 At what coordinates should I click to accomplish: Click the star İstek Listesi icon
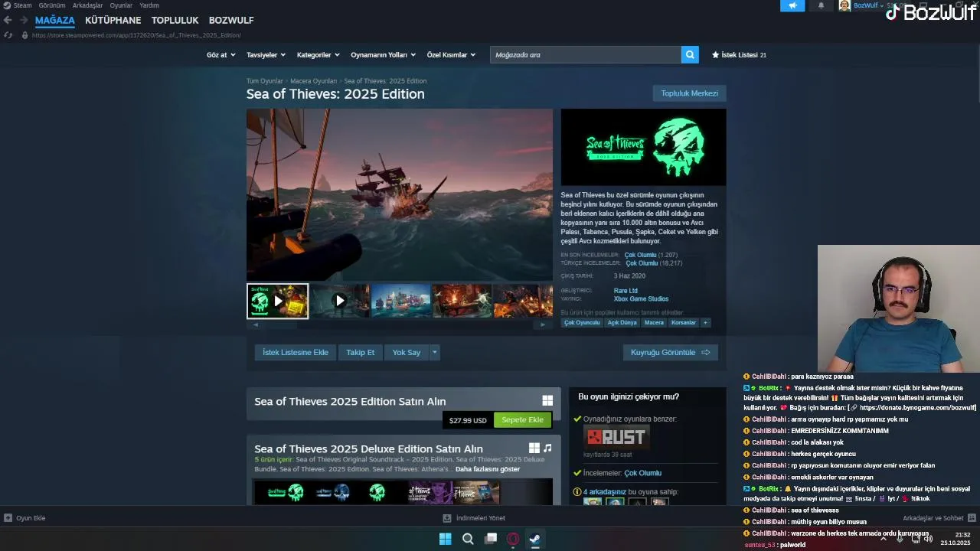pos(716,55)
